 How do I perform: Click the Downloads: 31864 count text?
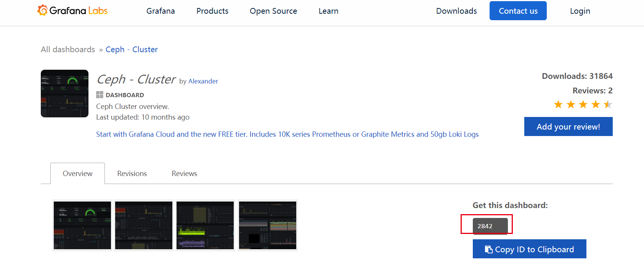[577, 76]
